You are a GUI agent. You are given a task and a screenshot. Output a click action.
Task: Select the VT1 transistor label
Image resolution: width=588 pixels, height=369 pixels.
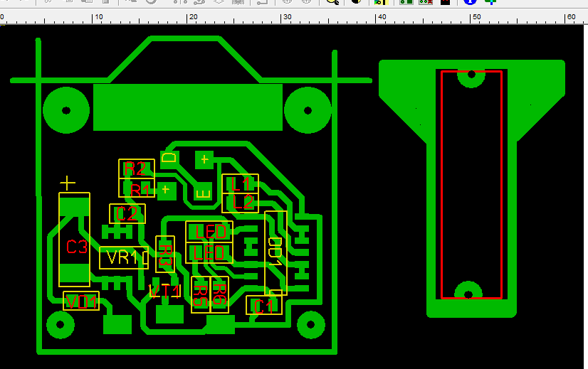pos(165,291)
